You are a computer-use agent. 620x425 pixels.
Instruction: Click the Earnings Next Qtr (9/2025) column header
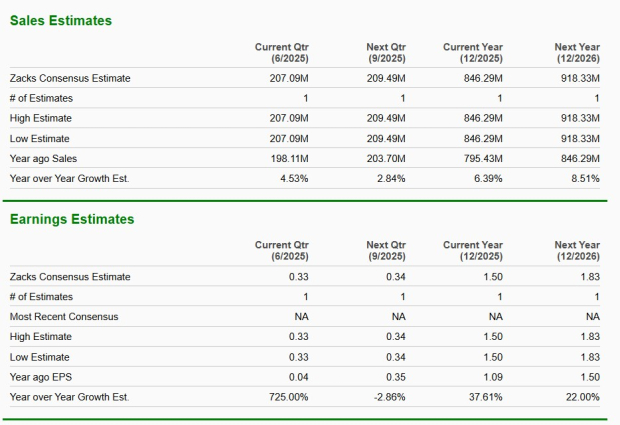[x=386, y=250]
